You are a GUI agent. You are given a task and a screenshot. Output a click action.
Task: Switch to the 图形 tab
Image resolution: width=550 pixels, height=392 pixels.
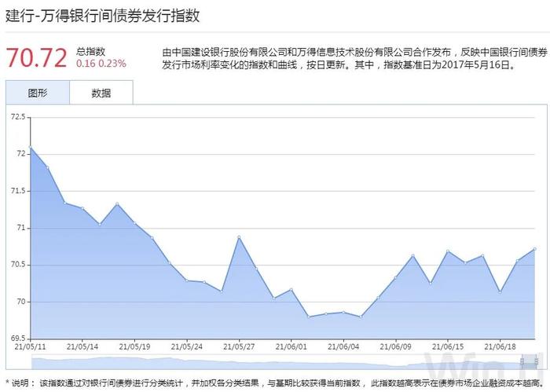(x=38, y=93)
